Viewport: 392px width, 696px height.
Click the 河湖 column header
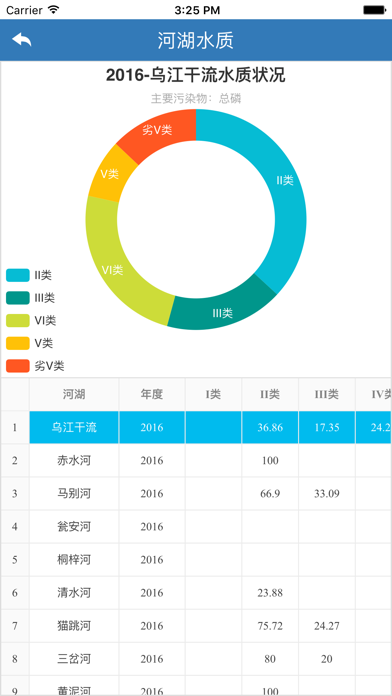click(74, 394)
